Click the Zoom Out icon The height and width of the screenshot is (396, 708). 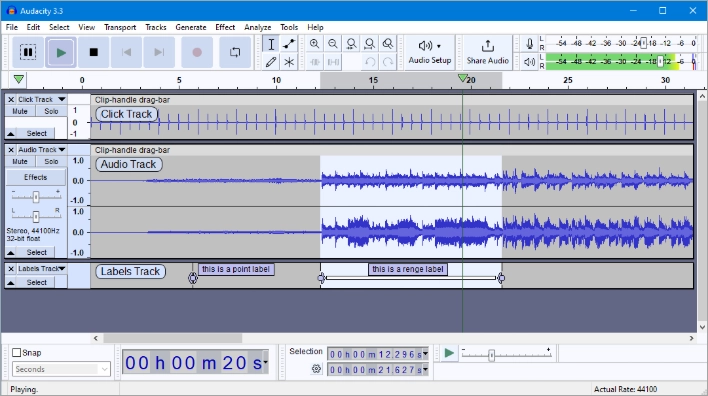333,44
